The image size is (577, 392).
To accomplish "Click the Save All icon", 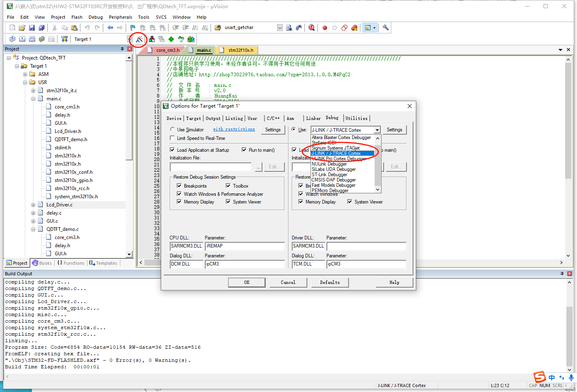I will (x=42, y=28).
